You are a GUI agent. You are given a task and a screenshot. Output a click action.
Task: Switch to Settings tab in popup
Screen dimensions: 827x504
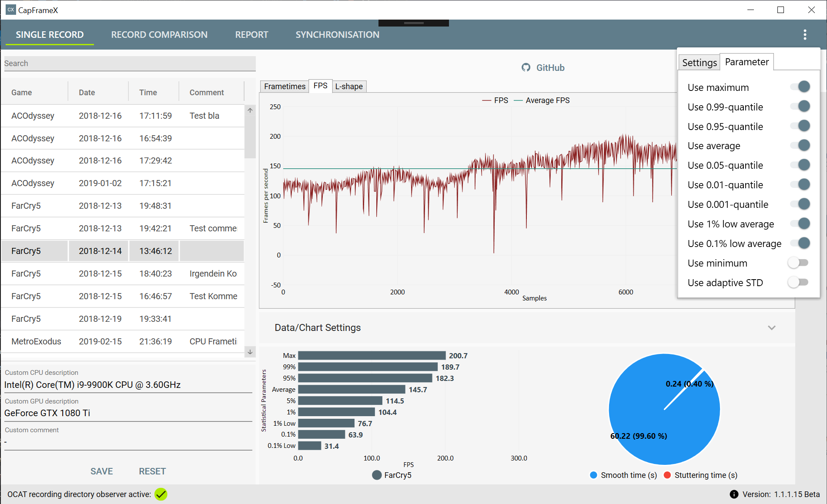point(699,63)
